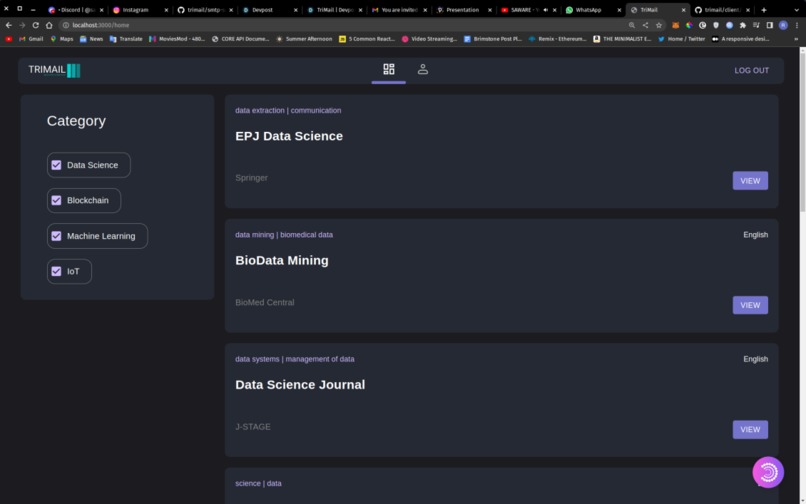
Task: Click the data systems | management of data tags
Action: [295, 359]
